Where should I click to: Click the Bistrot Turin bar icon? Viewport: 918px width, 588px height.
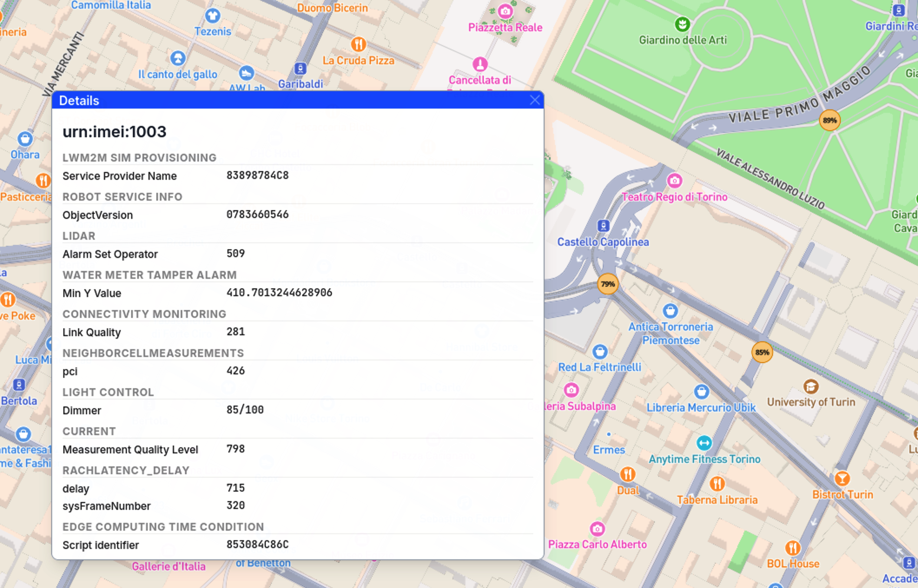[x=842, y=479]
